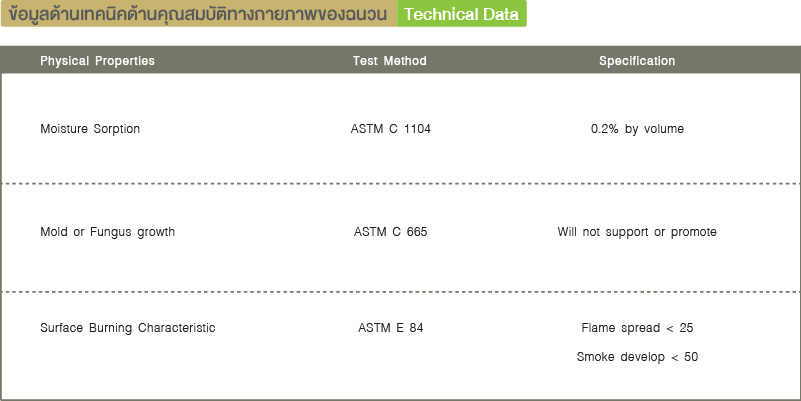
Task: Click the Specification column header
Action: point(637,61)
